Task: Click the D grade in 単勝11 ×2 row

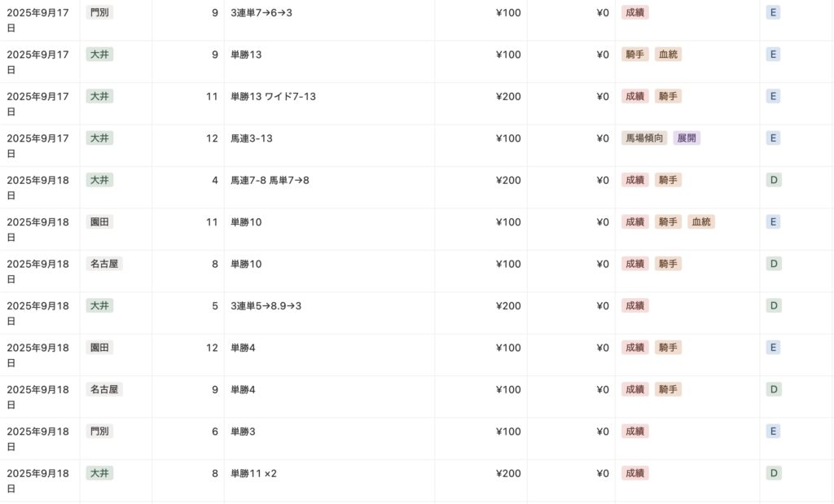Action: pyautogui.click(x=774, y=473)
